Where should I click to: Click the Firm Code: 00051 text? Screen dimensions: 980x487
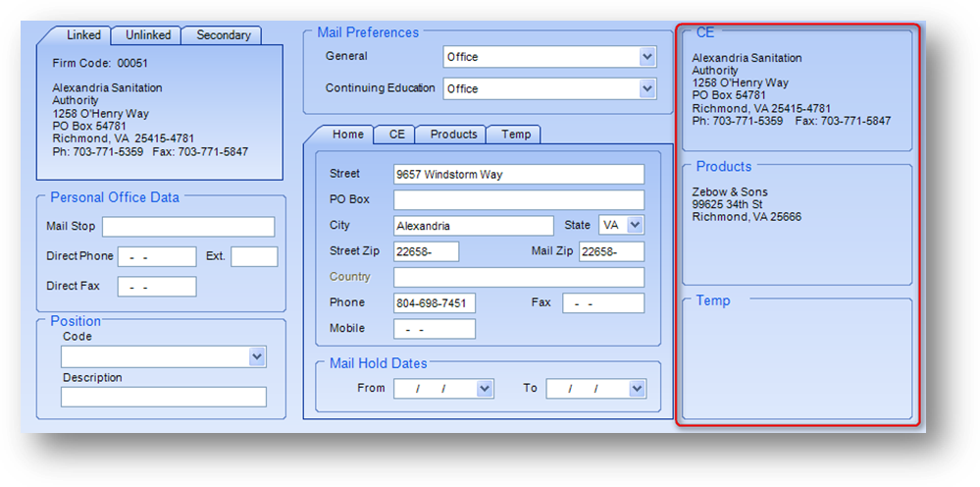pyautogui.click(x=100, y=63)
